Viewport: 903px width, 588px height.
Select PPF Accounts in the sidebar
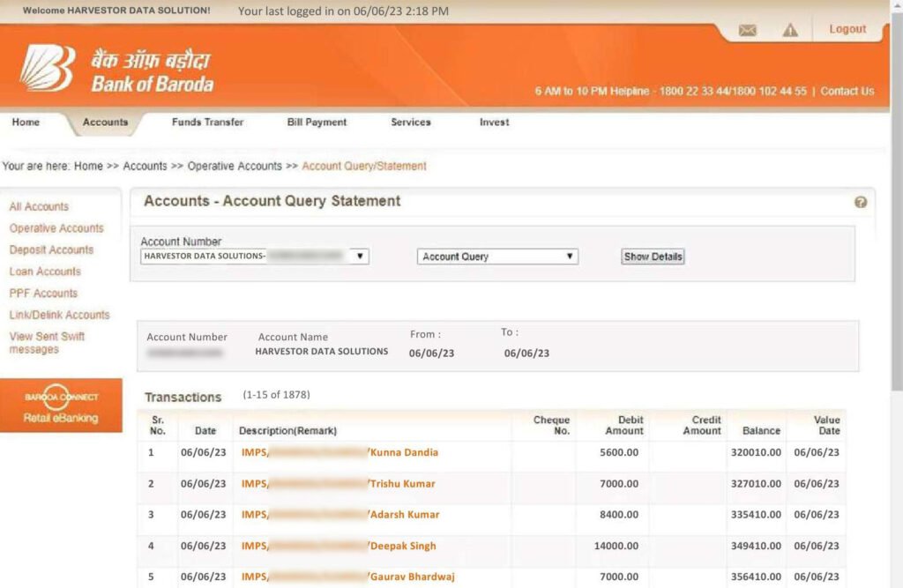[42, 293]
